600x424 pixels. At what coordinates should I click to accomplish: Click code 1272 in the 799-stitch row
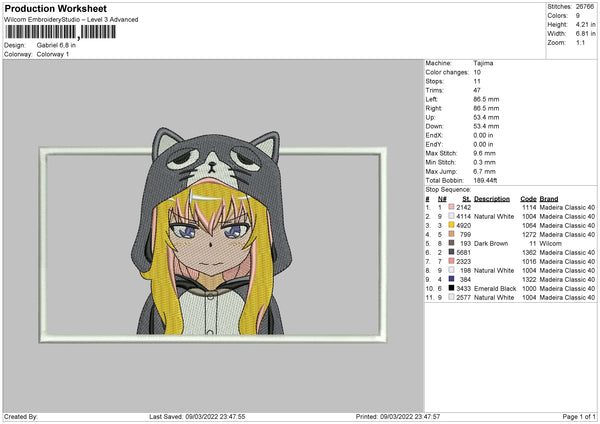click(529, 234)
